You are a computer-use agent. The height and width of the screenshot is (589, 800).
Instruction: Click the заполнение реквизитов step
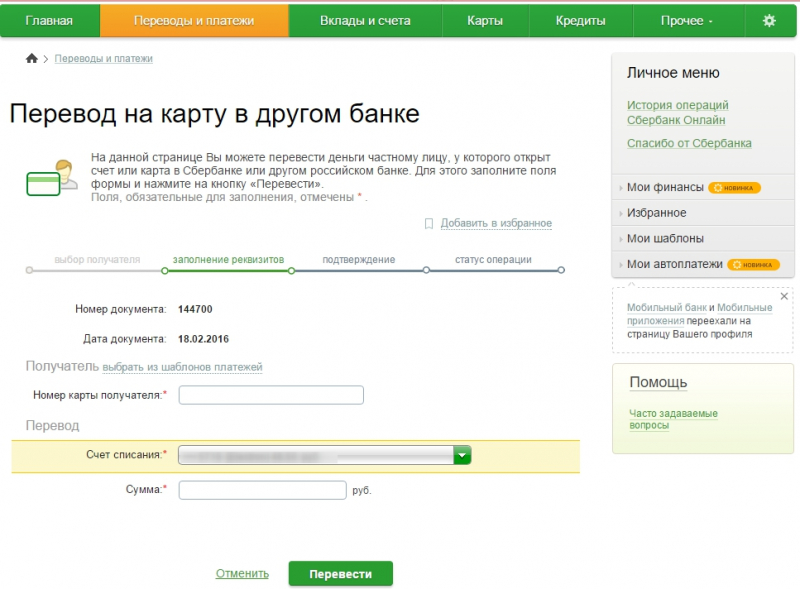tap(228, 259)
